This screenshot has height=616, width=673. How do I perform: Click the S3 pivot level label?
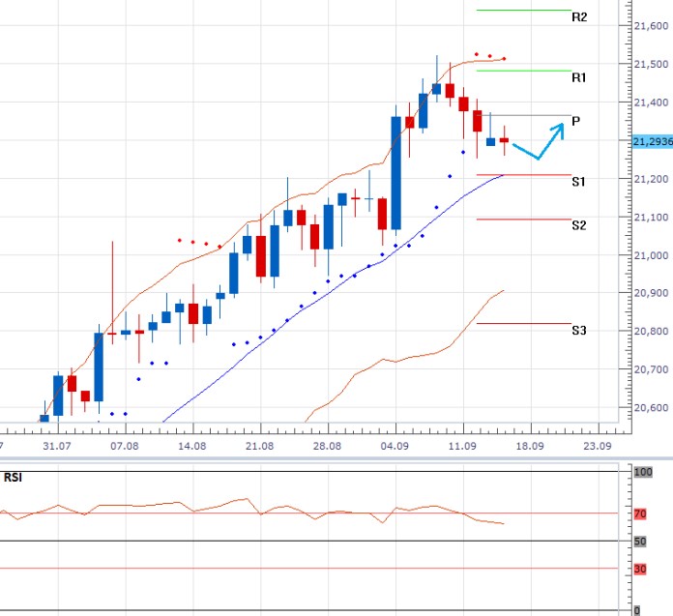coord(579,331)
